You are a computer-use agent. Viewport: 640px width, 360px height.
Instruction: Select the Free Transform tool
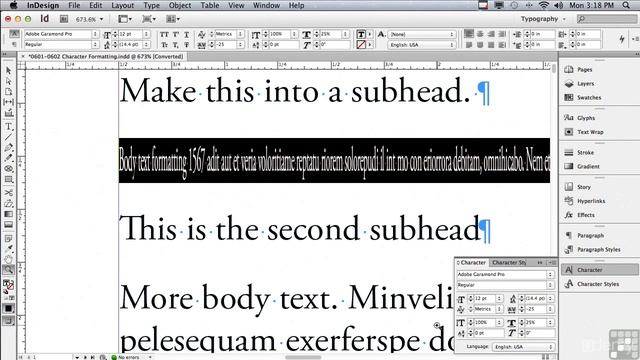click(9, 203)
